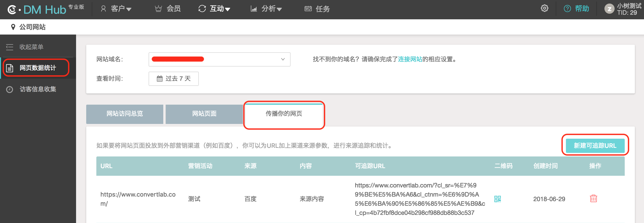Click the 会员 crown icon
The width and height of the screenshot is (644, 223).
tap(158, 9)
